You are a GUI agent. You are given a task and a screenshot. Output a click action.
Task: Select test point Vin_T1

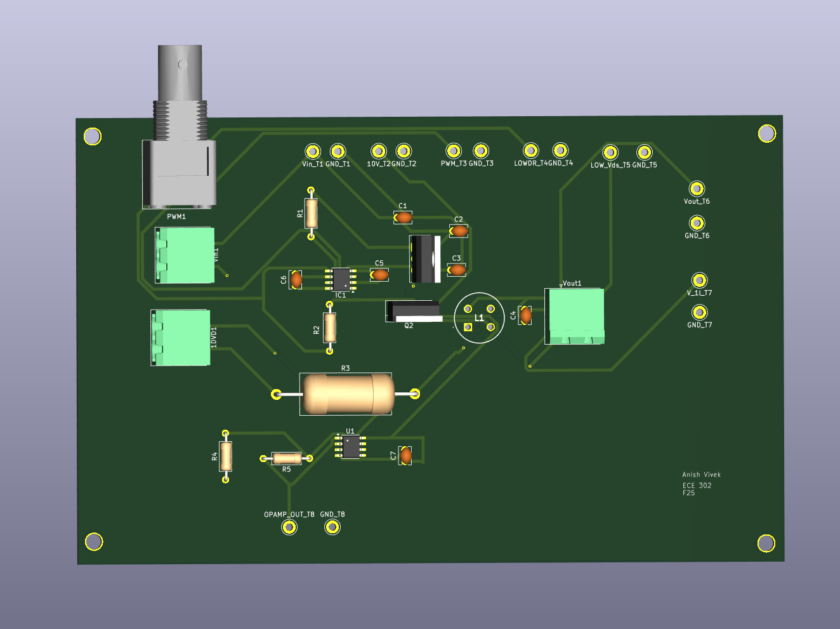click(x=312, y=152)
